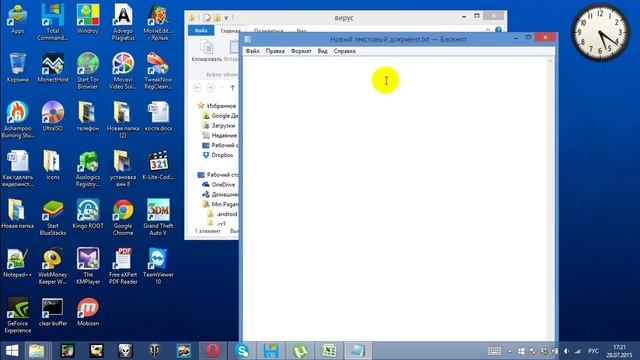Open the Apps desktop icon
The width and height of the screenshot is (640, 360).
tap(18, 20)
